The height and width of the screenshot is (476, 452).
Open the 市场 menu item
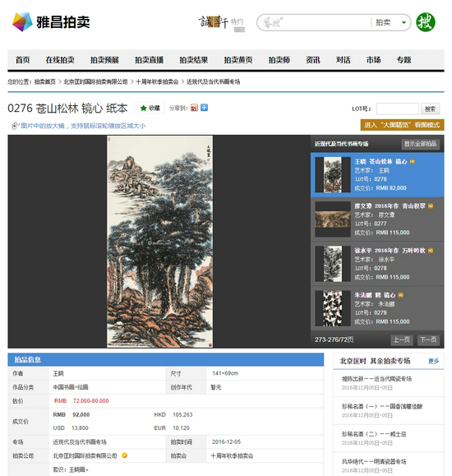coord(373,60)
